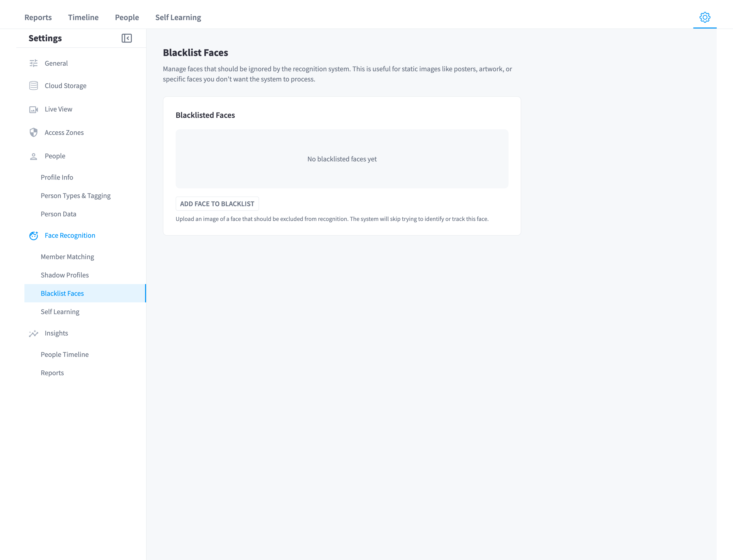
Task: Open the Self Learning top tab
Action: point(178,17)
